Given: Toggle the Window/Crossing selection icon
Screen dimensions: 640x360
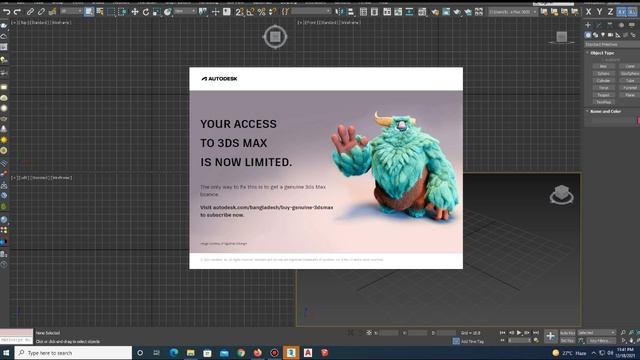Looking at the screenshot, I should [x=122, y=12].
